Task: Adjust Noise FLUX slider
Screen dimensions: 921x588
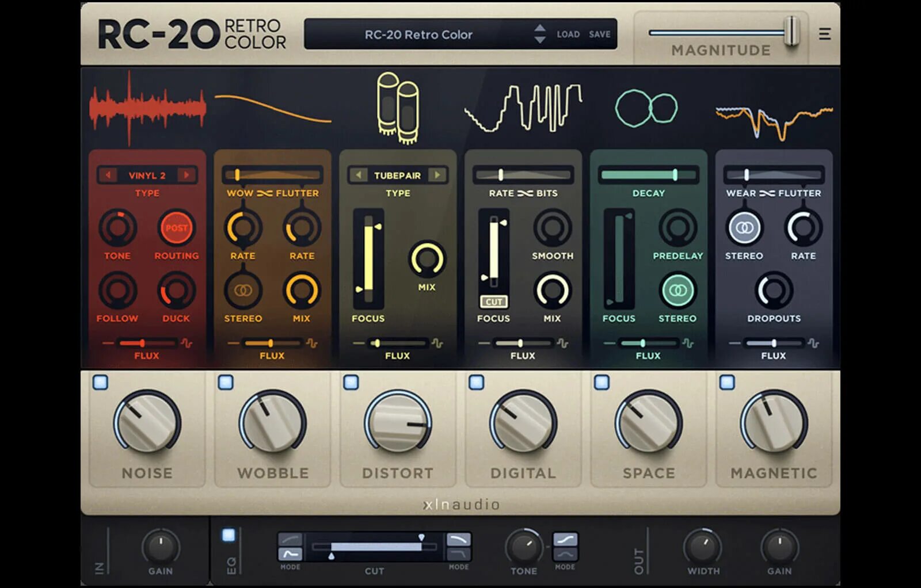Action: pos(147,343)
